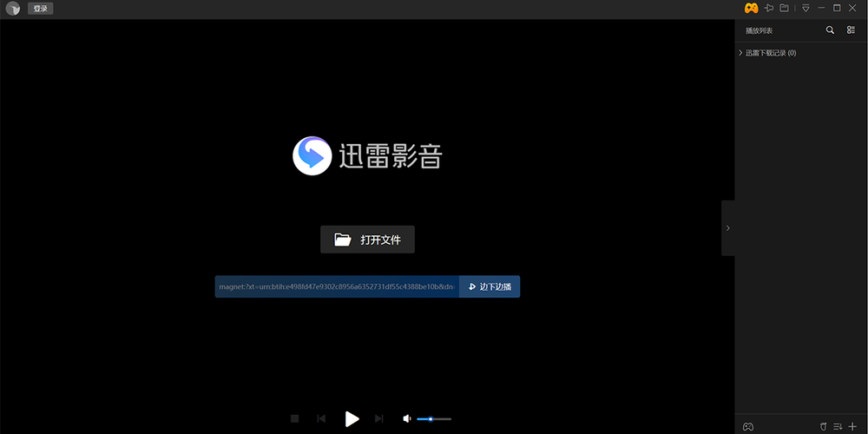Clear playlist using the trash icon
The height and width of the screenshot is (434, 868).
pyautogui.click(x=824, y=426)
